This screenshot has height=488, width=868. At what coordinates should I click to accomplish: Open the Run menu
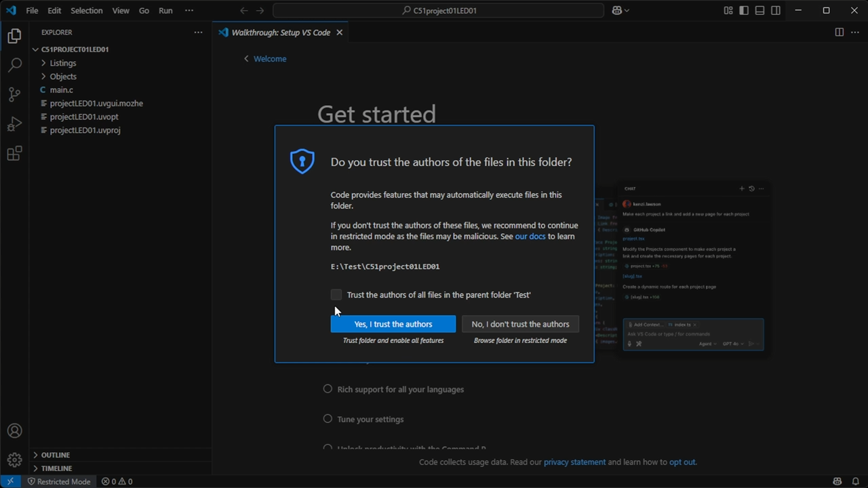click(x=165, y=10)
